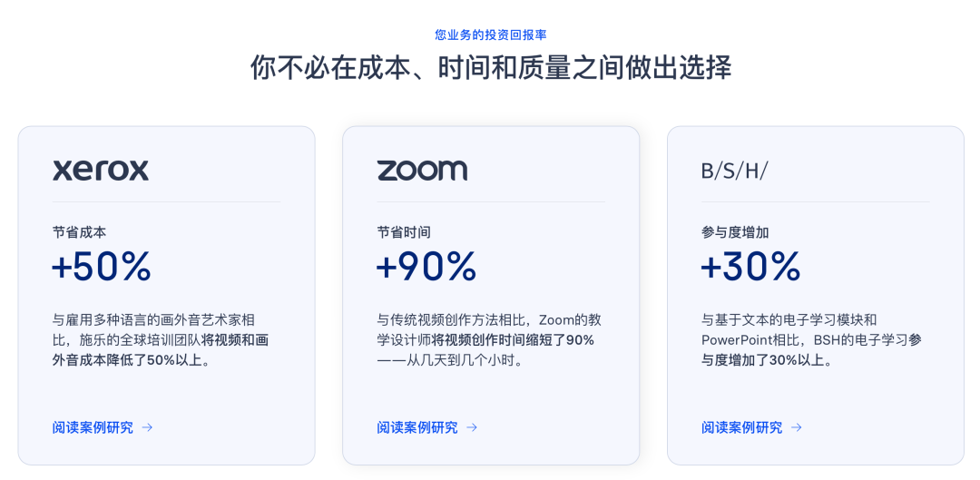The image size is (980, 480).
Task: Click the Zoom logo
Action: (x=422, y=171)
